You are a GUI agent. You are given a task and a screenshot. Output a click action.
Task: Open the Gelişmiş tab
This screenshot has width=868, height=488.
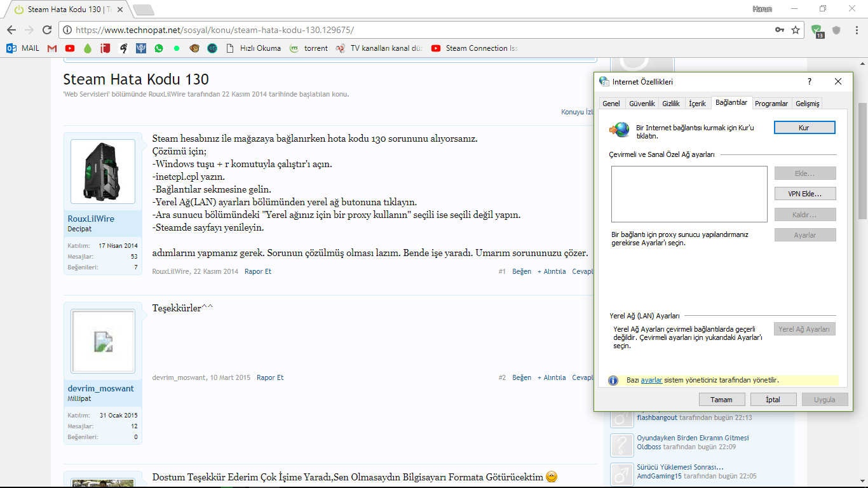[x=808, y=104]
